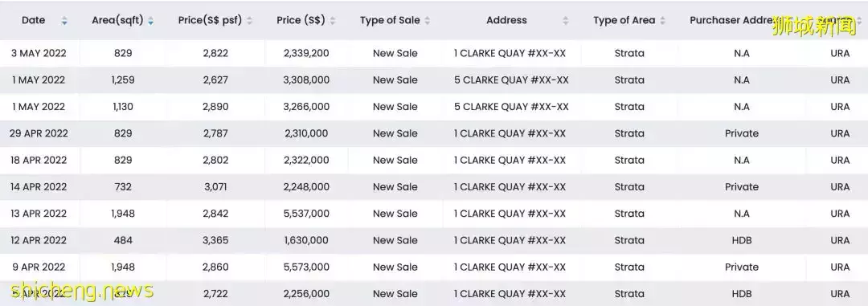The width and height of the screenshot is (868, 306).
Task: Click sort arrows beside Type of Area
Action: tap(662, 20)
